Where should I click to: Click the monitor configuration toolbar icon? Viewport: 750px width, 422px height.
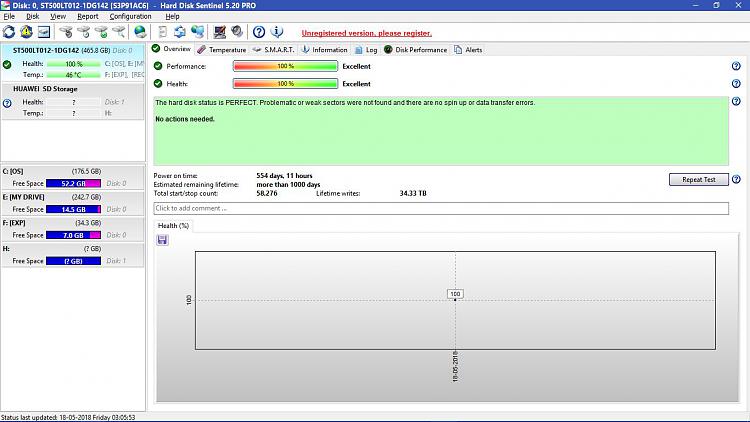point(220,32)
